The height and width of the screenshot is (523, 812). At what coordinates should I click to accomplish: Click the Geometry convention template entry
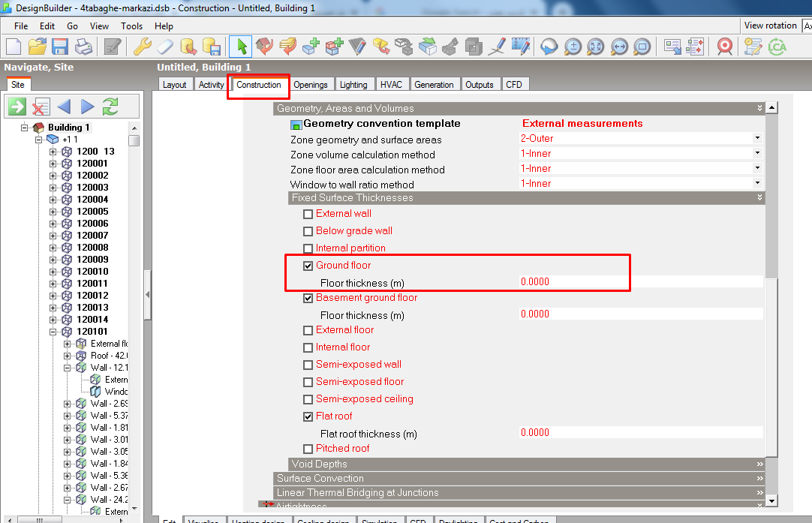pos(382,123)
